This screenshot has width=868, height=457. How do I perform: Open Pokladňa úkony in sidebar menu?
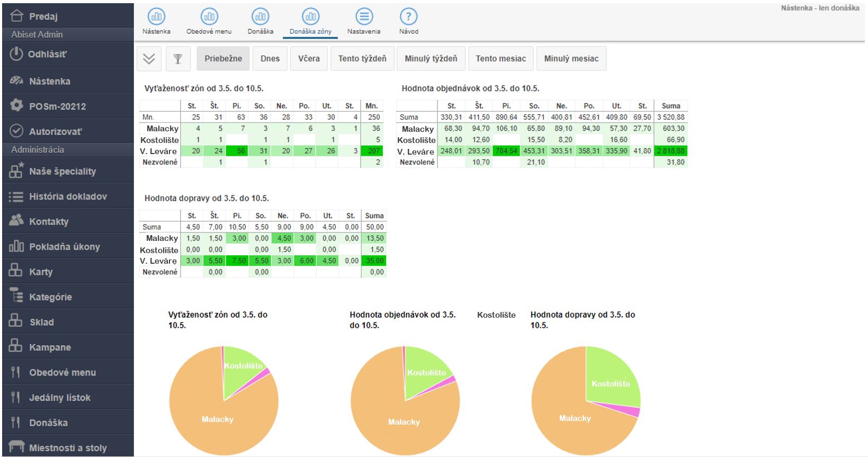pyautogui.click(x=64, y=247)
